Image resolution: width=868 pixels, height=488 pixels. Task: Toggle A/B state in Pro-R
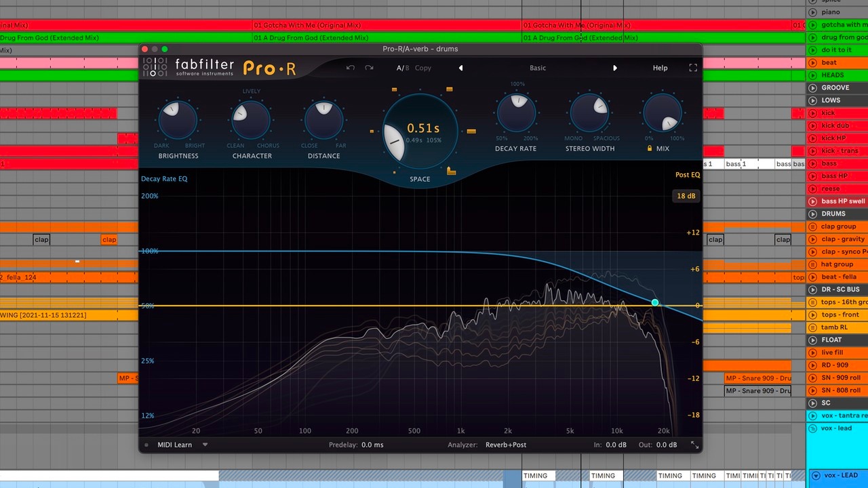403,68
